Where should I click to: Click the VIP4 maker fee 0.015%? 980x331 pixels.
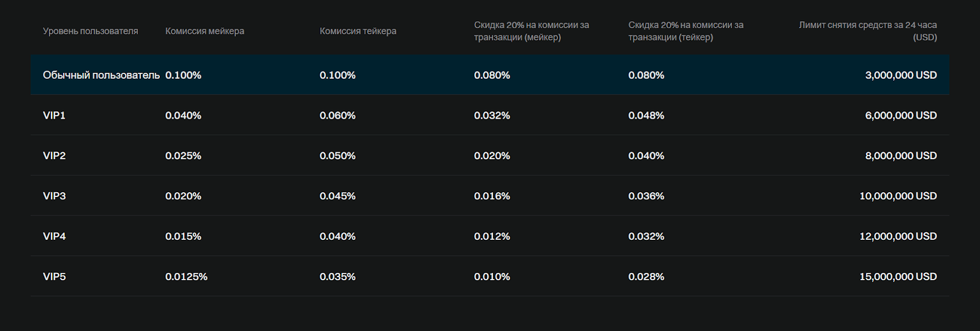[183, 237]
